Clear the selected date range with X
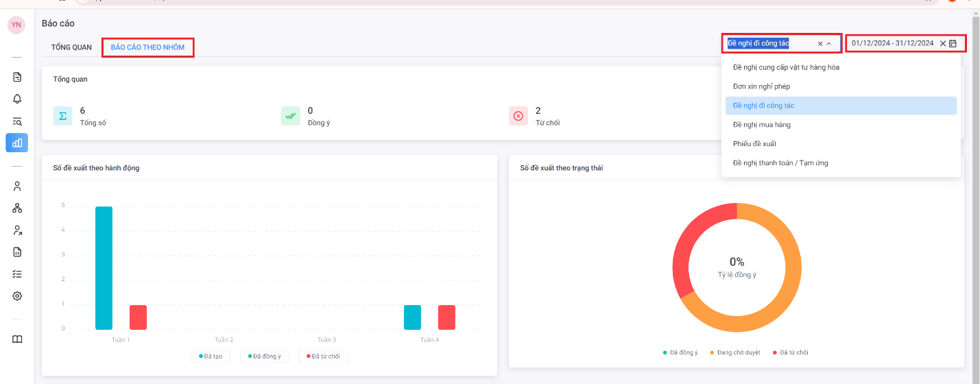Viewport: 980px width, 384px height. click(x=942, y=43)
